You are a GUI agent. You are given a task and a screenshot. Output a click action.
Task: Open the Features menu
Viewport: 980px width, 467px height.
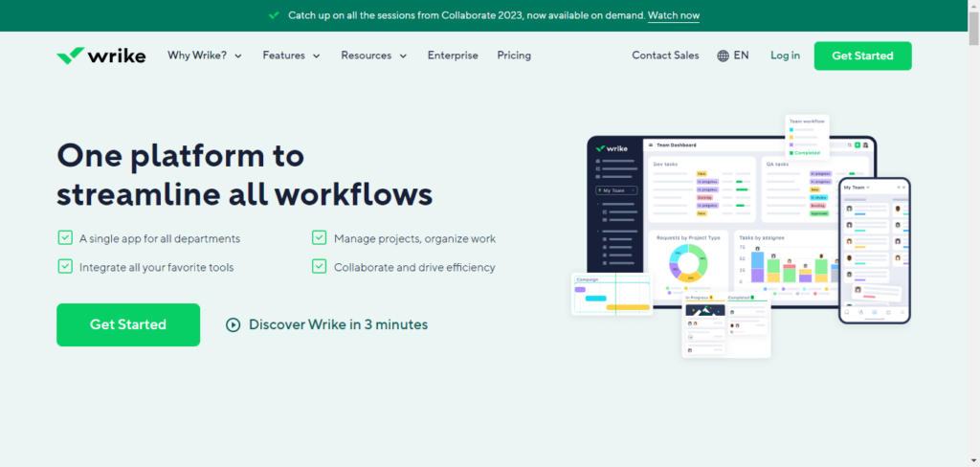pos(291,56)
